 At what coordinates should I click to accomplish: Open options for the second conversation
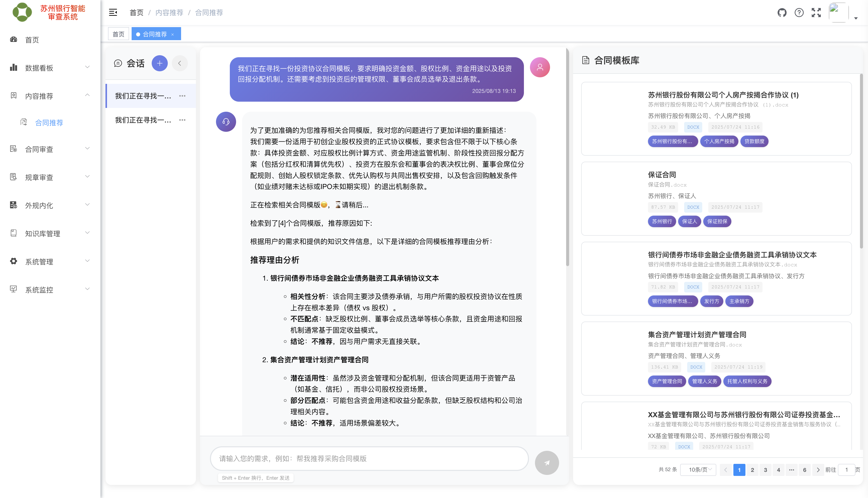click(x=182, y=120)
